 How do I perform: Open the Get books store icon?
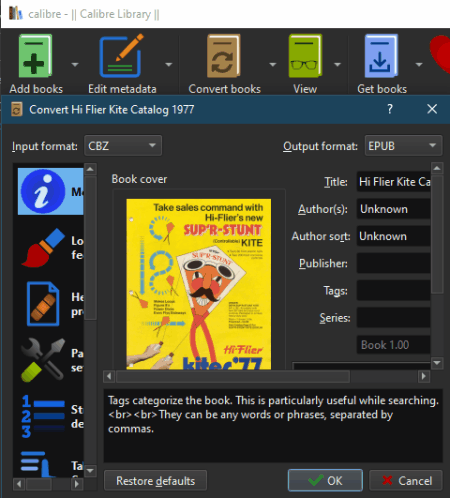(x=381, y=56)
